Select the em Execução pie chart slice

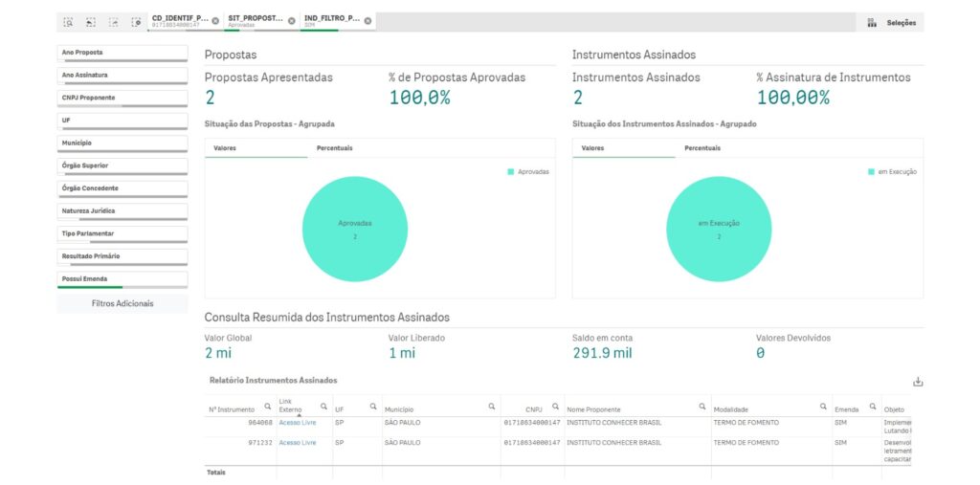(719, 229)
